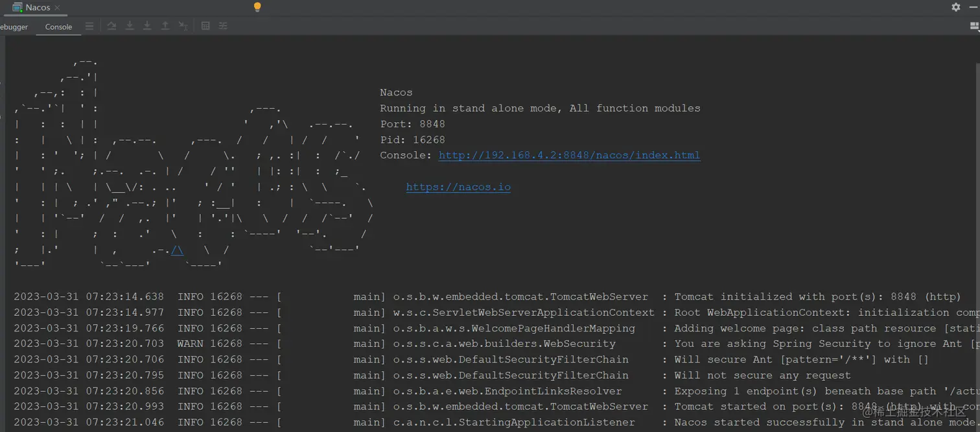The image size is (980, 432).
Task: Click 'You are asking Spring Security' message
Action: pyautogui.click(x=827, y=344)
